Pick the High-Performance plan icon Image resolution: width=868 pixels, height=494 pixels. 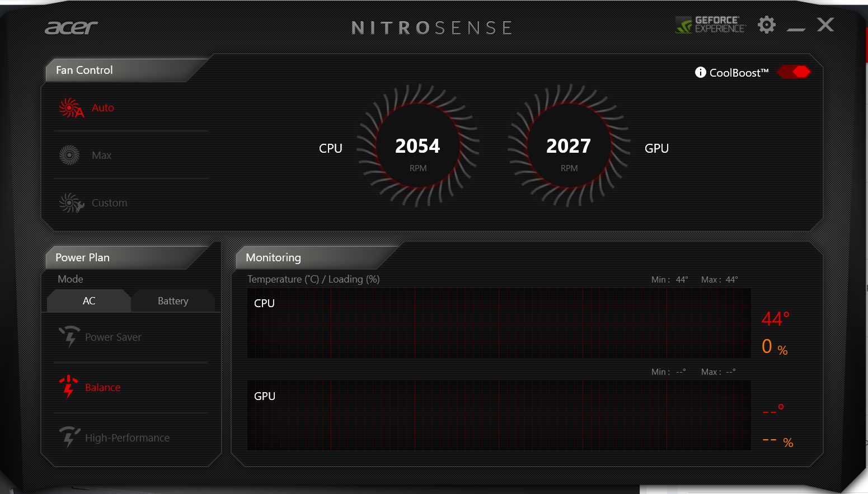click(69, 437)
